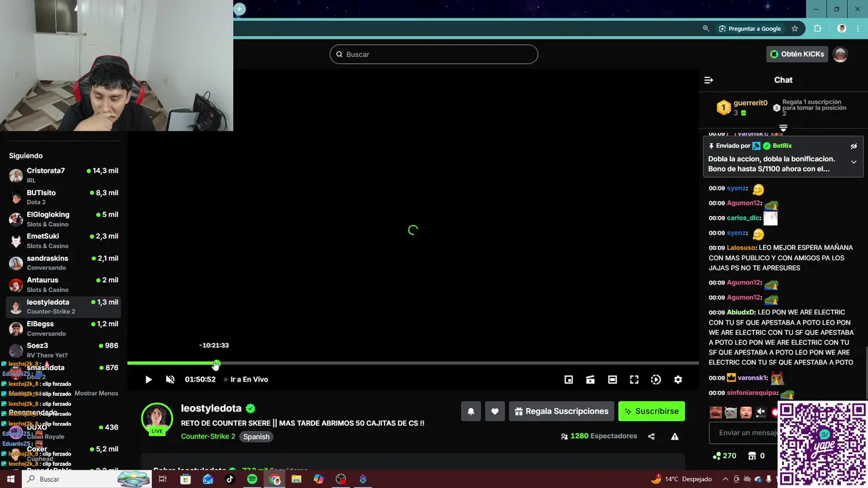Open the ElGlogloking channel in the sidebar
868x488 pixels.
click(64, 219)
